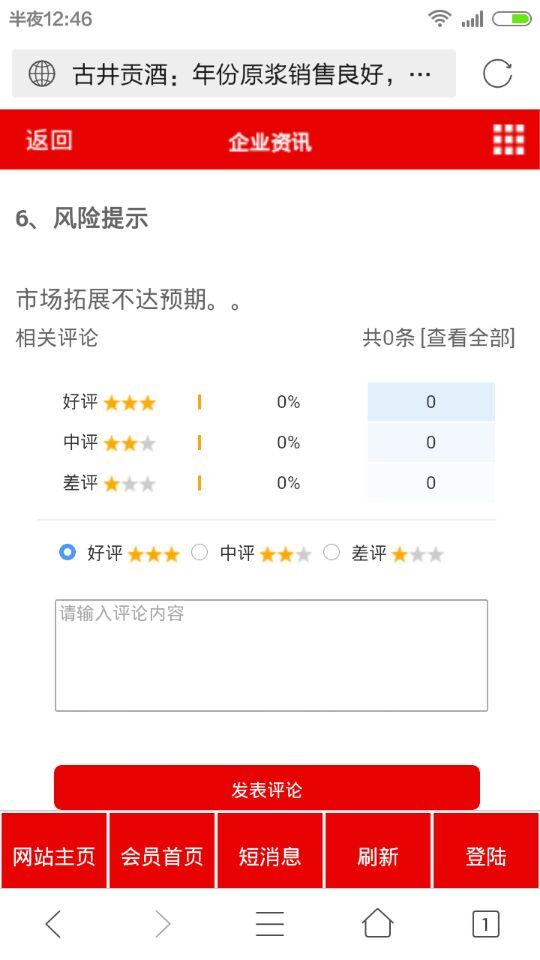Select the 好评 radio button
The image size is (540, 960).
[67, 552]
